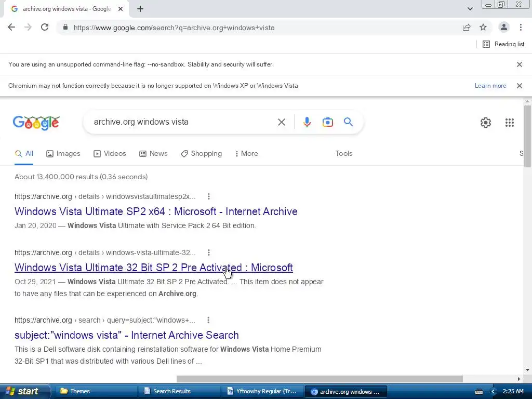Image resolution: width=532 pixels, height=399 pixels.
Task: Switch to the News tab
Action: coord(153,154)
